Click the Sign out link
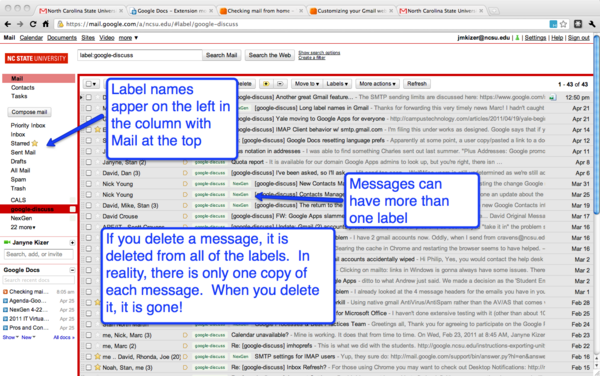The image size is (600, 376). pyautogui.click(x=579, y=38)
